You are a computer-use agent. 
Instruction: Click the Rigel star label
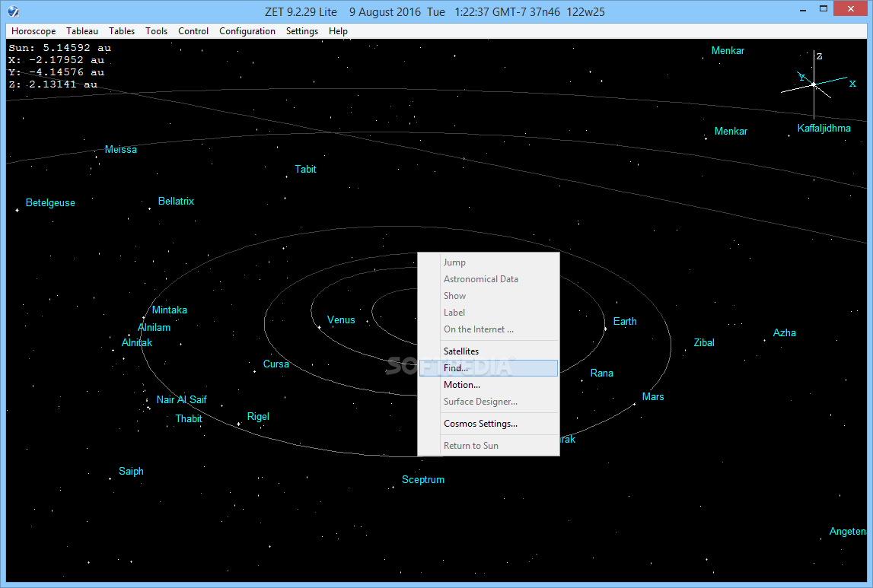(258, 417)
